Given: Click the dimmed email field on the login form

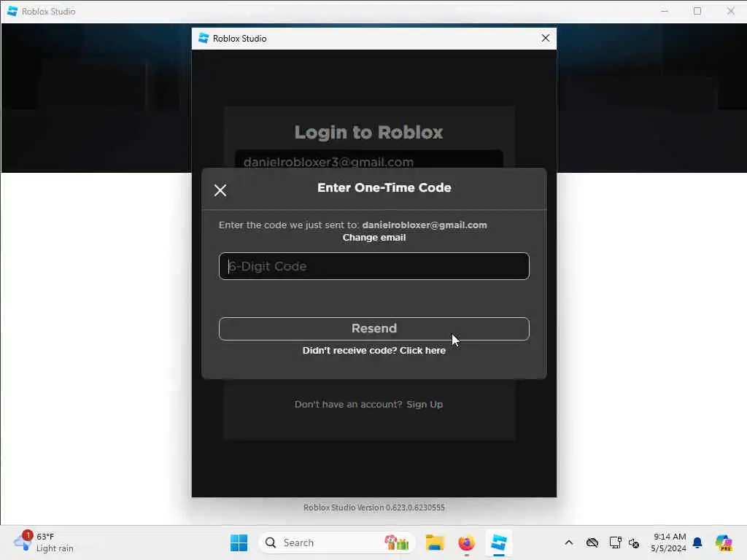Looking at the screenshot, I should 368,160.
